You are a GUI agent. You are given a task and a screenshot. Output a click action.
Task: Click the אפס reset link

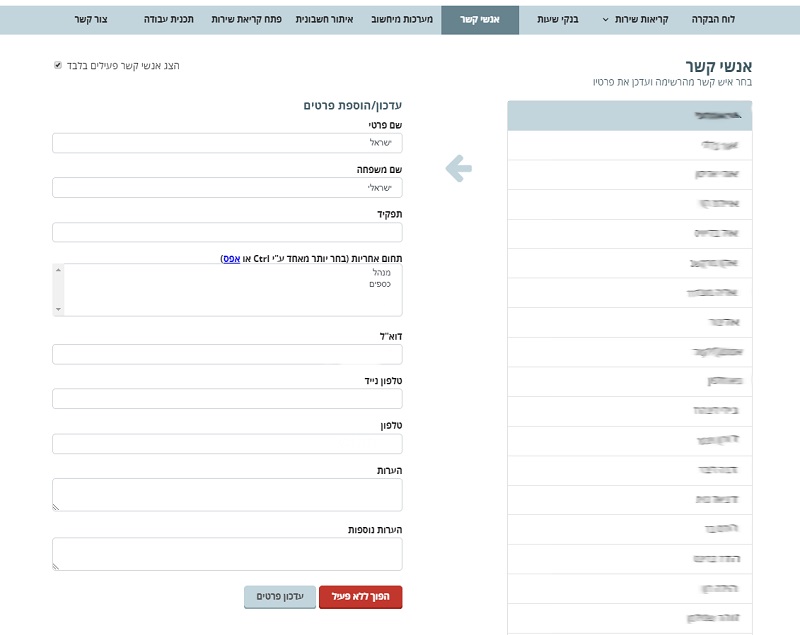pyautogui.click(x=230, y=258)
